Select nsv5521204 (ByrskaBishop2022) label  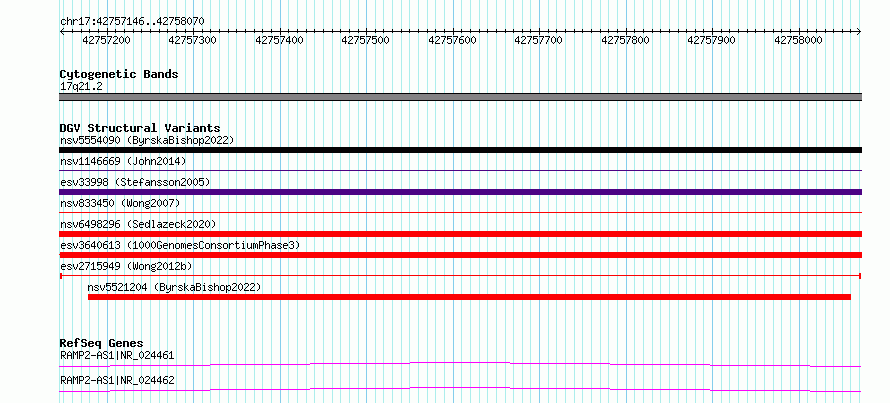[x=174, y=288]
